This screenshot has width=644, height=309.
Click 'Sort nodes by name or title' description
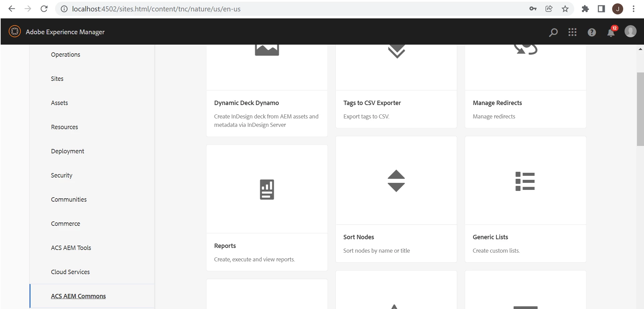pyautogui.click(x=376, y=251)
